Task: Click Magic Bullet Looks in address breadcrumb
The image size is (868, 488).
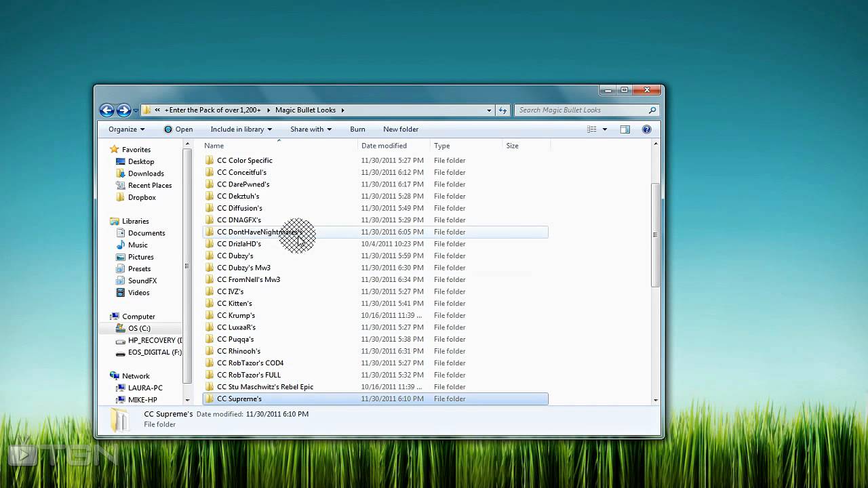Action: tap(305, 110)
